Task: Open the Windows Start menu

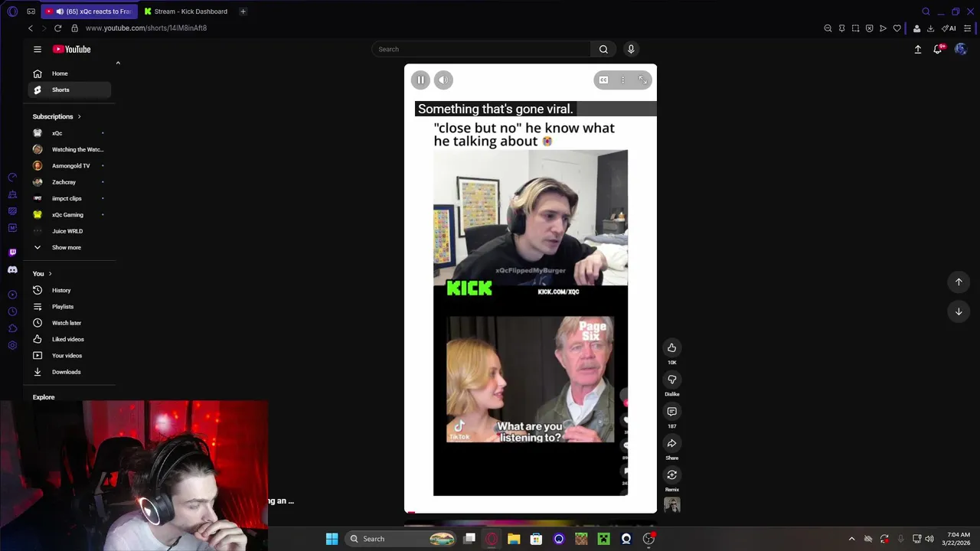Action: 332,539
